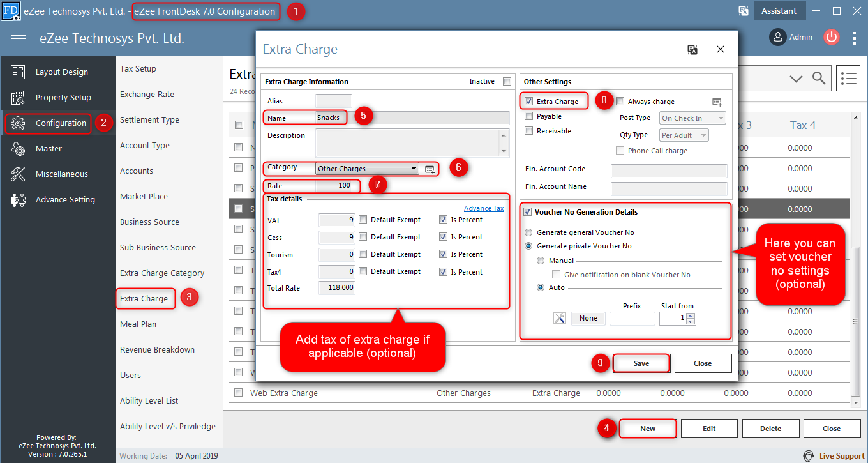Open Tax Setup in configuration menu

[138, 69]
